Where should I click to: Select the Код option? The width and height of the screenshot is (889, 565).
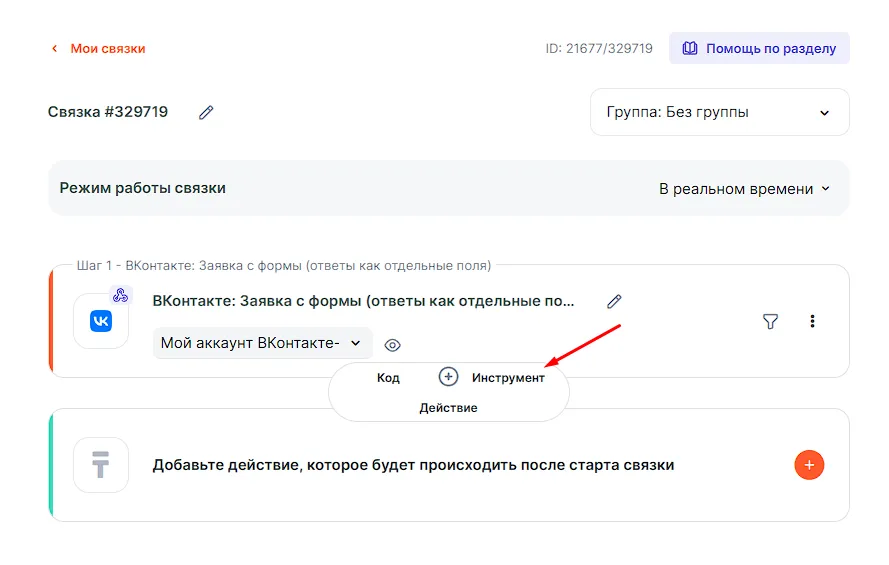click(x=388, y=378)
